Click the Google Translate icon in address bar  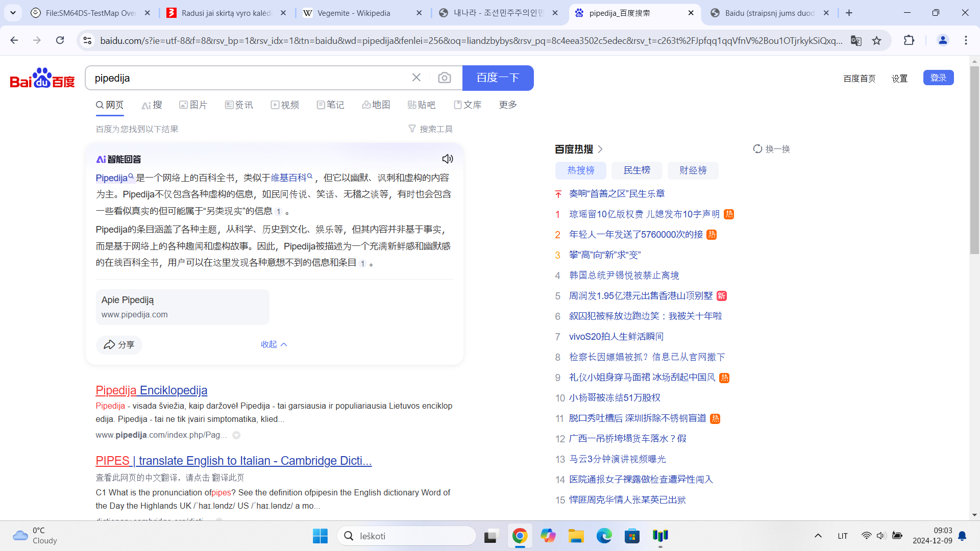point(856,41)
